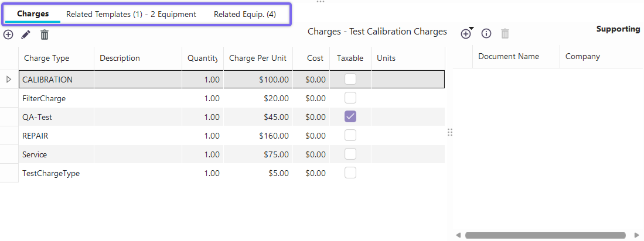Check the Taxable box for REPAIR
The image size is (644, 241).
coord(350,136)
